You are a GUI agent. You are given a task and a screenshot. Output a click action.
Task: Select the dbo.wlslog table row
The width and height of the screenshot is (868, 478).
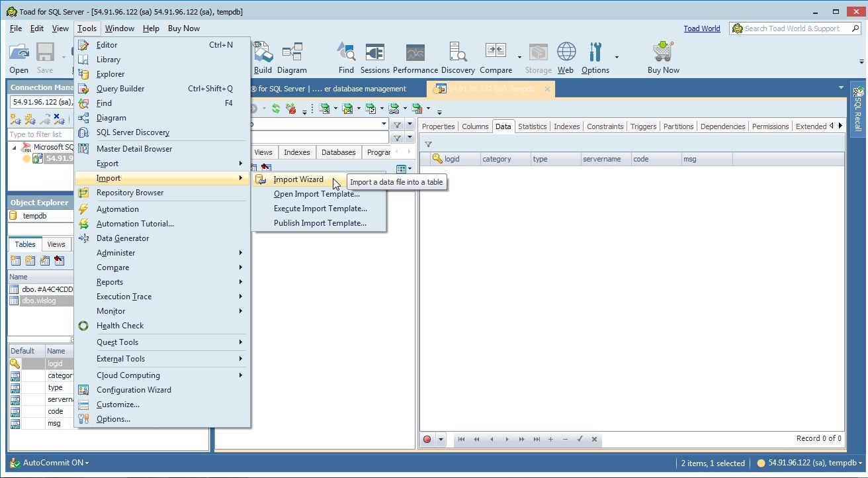point(41,301)
